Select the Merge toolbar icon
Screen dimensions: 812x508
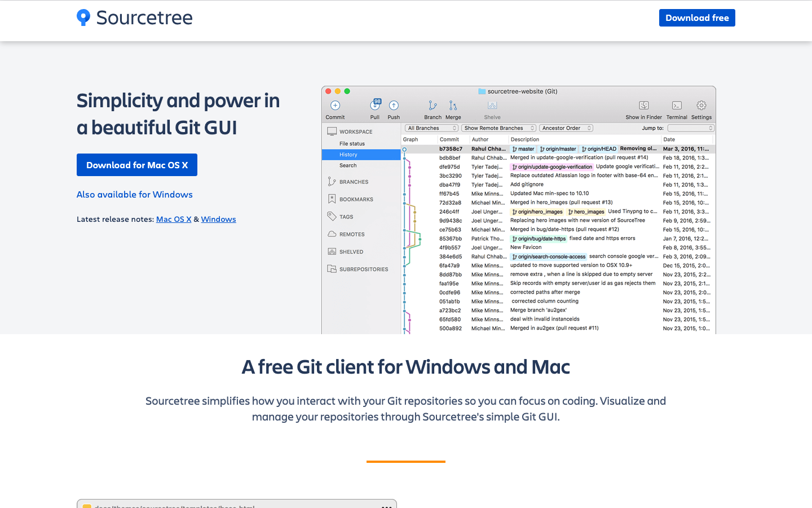point(453,106)
